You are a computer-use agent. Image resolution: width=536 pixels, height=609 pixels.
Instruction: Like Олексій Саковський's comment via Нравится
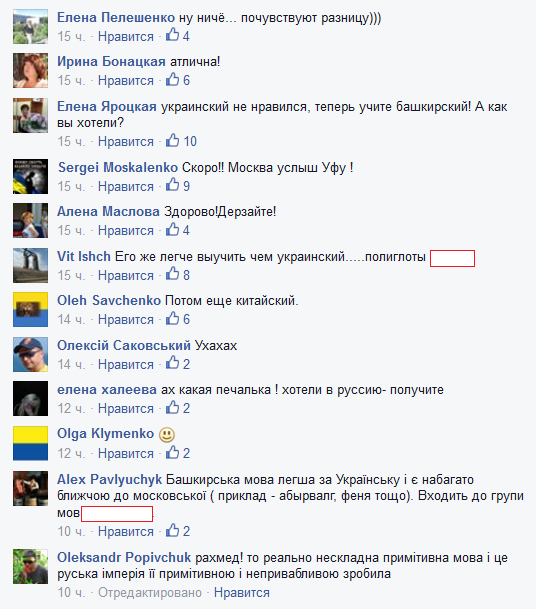[x=126, y=364]
